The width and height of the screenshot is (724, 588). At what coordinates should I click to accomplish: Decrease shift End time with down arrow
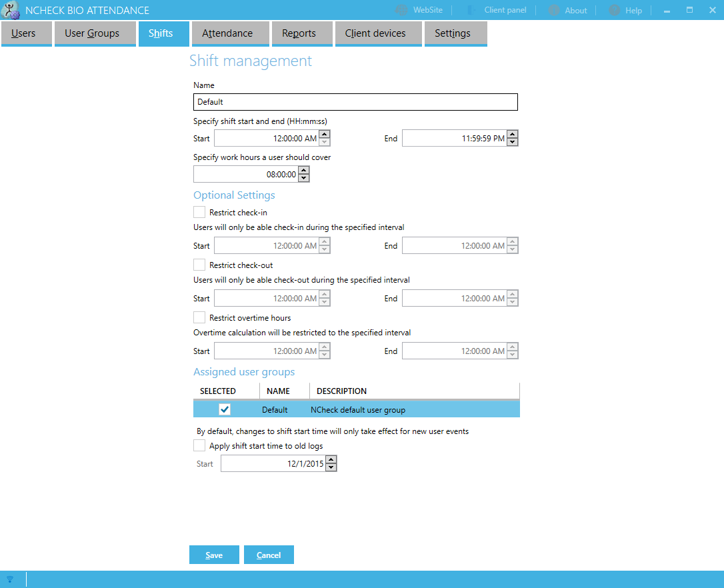(512, 142)
